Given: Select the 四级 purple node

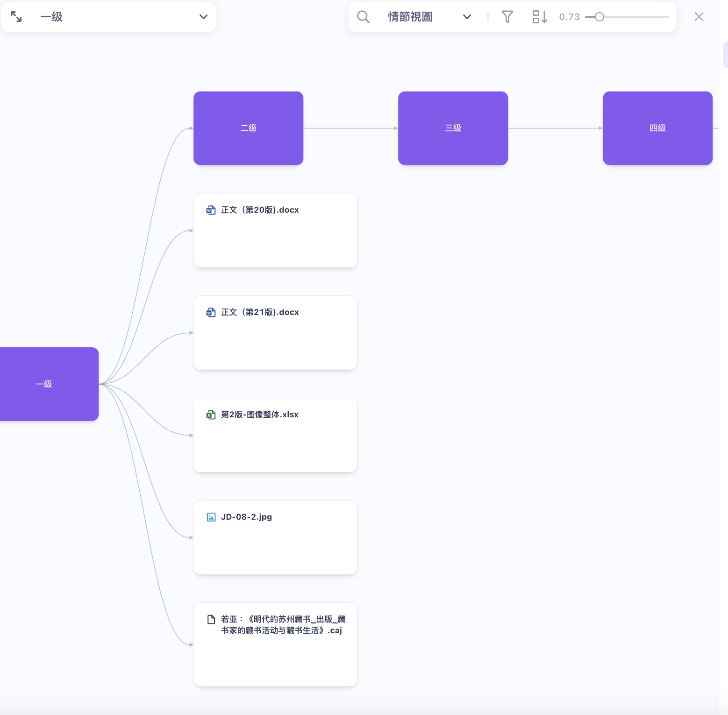Looking at the screenshot, I should click(x=657, y=128).
